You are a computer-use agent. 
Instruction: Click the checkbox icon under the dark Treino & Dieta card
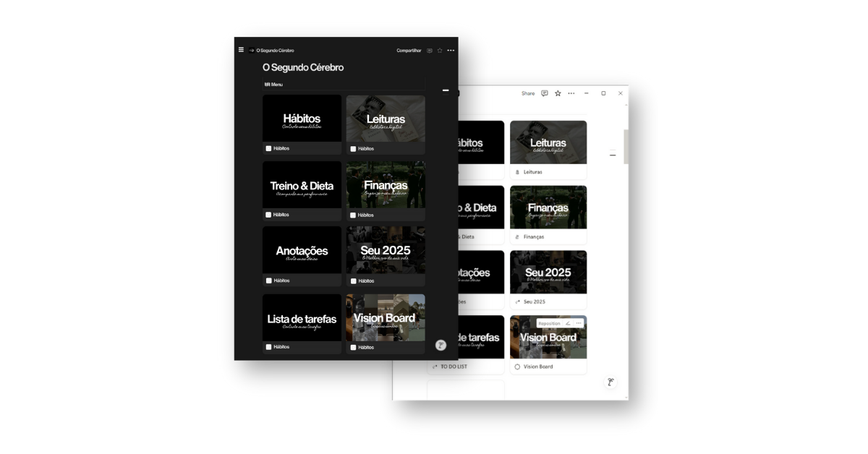coord(268,215)
